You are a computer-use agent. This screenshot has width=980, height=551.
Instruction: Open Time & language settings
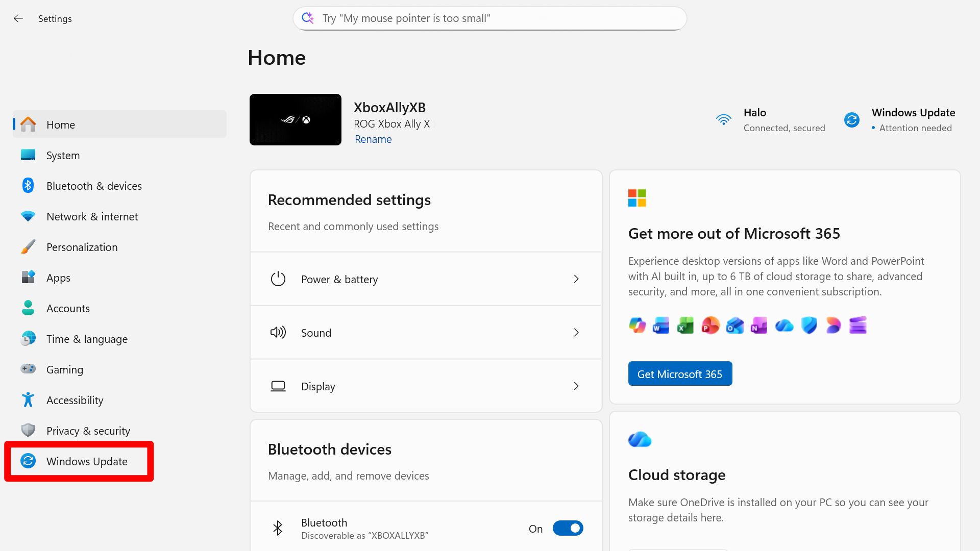(87, 339)
